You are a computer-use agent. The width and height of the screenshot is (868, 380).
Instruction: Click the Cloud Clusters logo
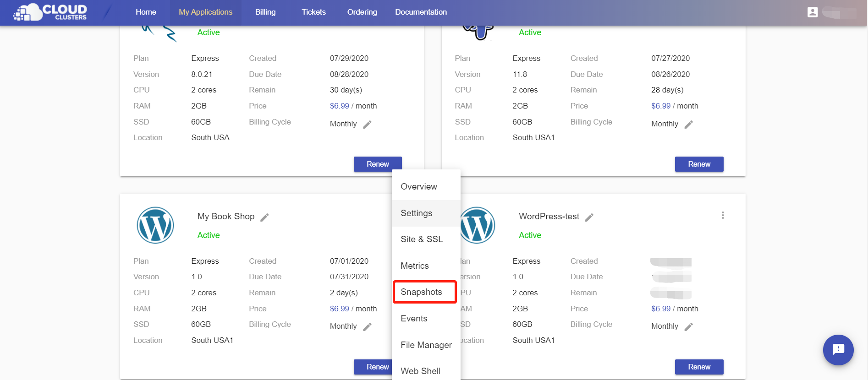pyautogui.click(x=50, y=12)
